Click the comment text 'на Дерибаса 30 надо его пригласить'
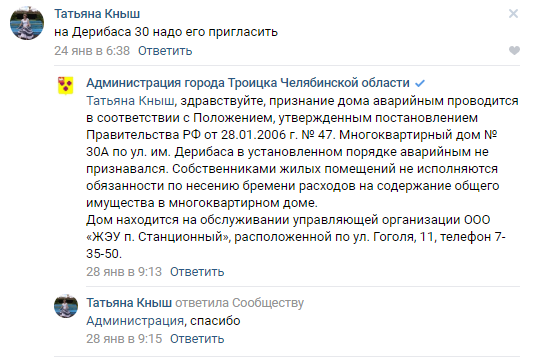534x360 pixels. [x=166, y=32]
